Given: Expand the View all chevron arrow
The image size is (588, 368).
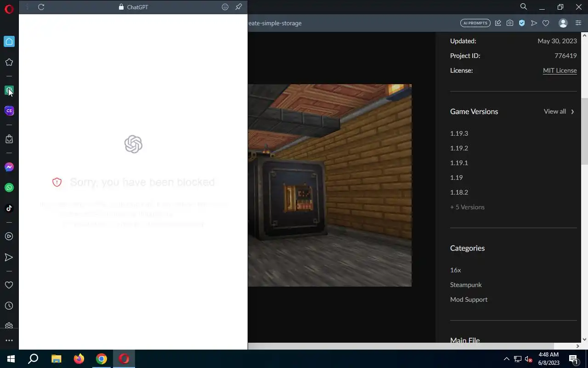Looking at the screenshot, I should (x=572, y=111).
